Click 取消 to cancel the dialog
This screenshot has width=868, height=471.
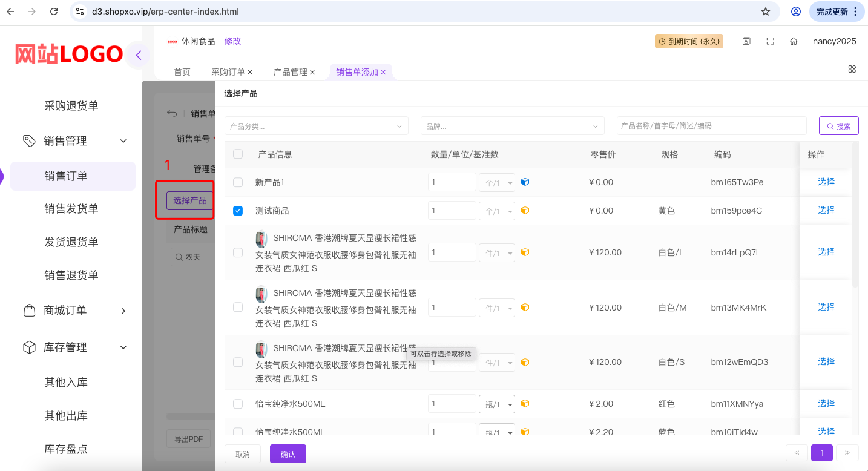[x=243, y=454]
